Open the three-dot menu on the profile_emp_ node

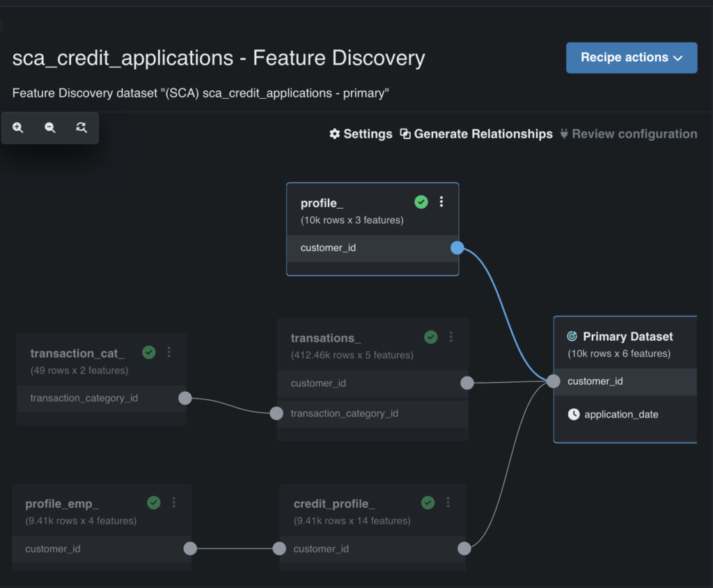point(173,502)
